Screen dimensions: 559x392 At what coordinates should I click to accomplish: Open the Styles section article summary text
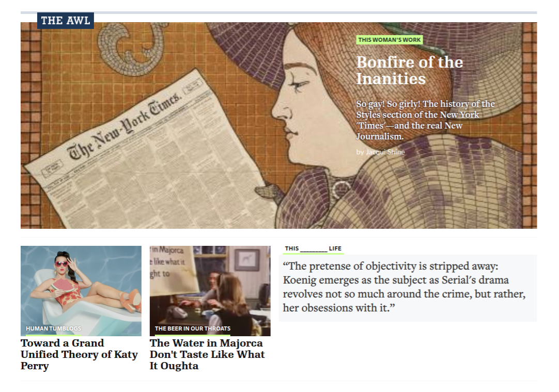pyautogui.click(x=425, y=120)
